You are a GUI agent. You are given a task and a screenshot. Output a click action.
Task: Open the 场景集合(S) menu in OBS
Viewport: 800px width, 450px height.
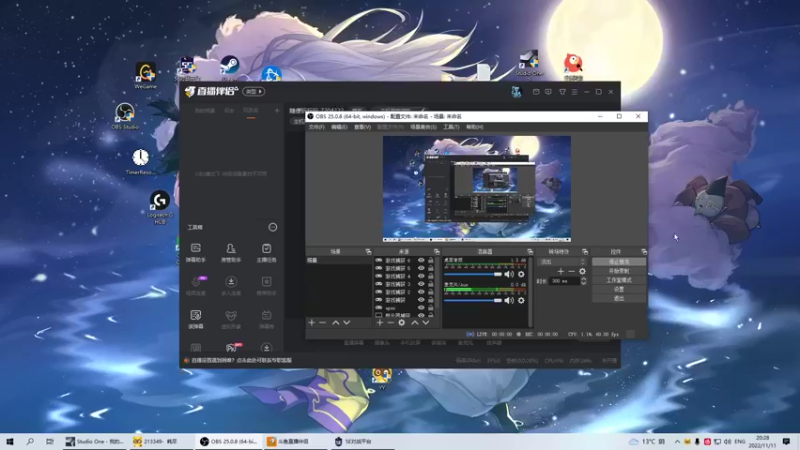click(x=423, y=127)
